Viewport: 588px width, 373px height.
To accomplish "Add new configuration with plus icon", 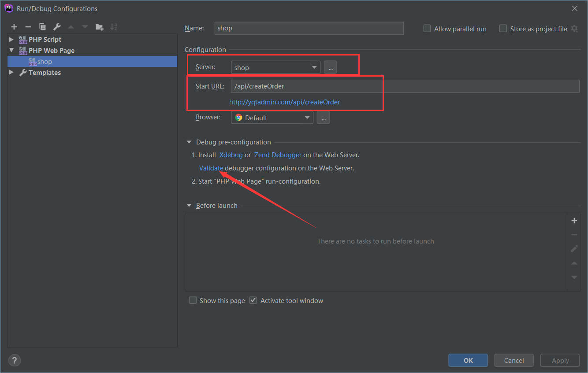I will 14,27.
